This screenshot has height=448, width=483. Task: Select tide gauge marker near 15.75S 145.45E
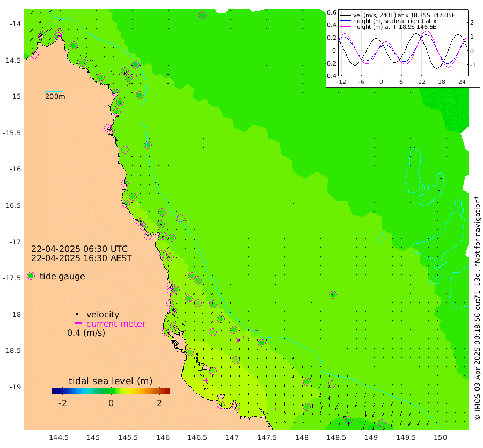coord(125,149)
